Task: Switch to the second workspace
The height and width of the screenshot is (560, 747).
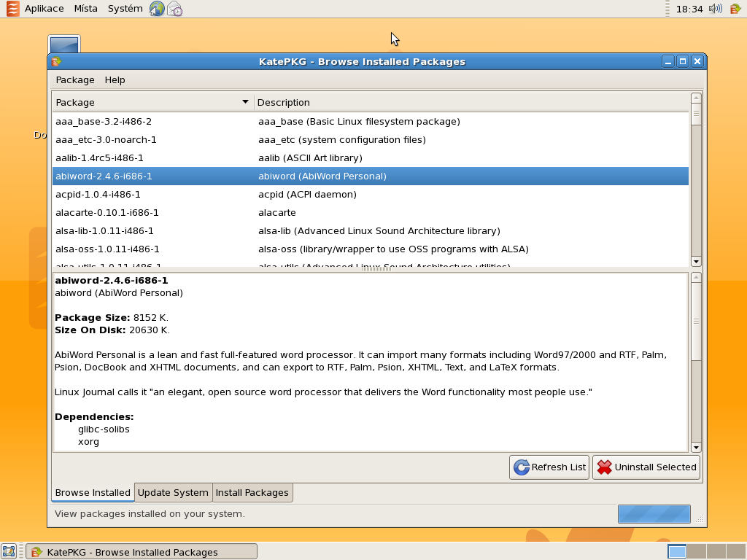Action: click(697, 552)
